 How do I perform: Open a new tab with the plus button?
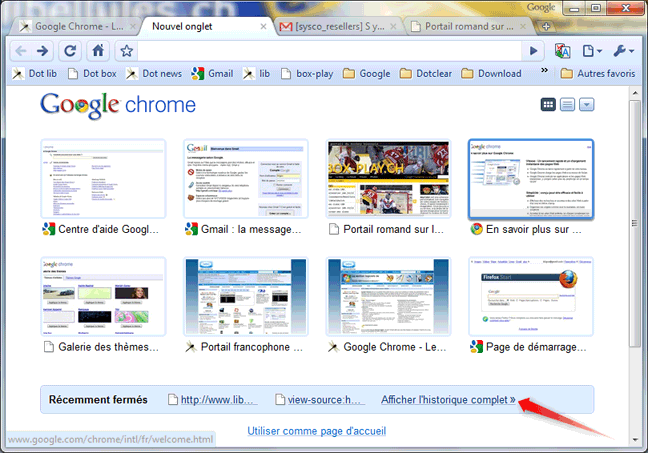coord(546,26)
